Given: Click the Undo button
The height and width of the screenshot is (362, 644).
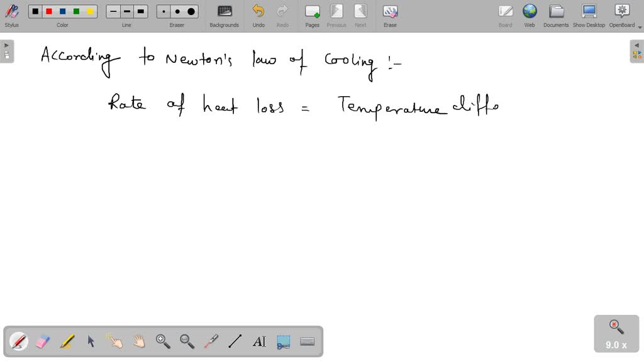Looking at the screenshot, I should (x=258, y=15).
